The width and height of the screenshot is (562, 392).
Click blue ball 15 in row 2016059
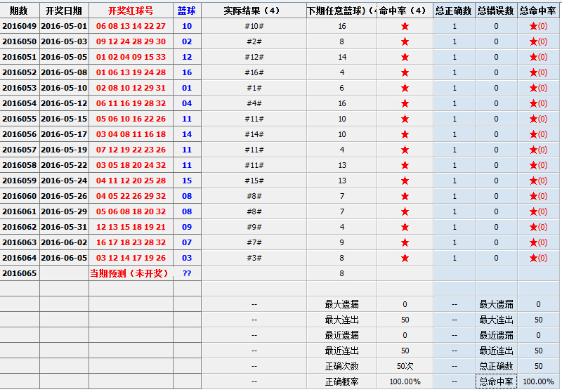click(187, 181)
